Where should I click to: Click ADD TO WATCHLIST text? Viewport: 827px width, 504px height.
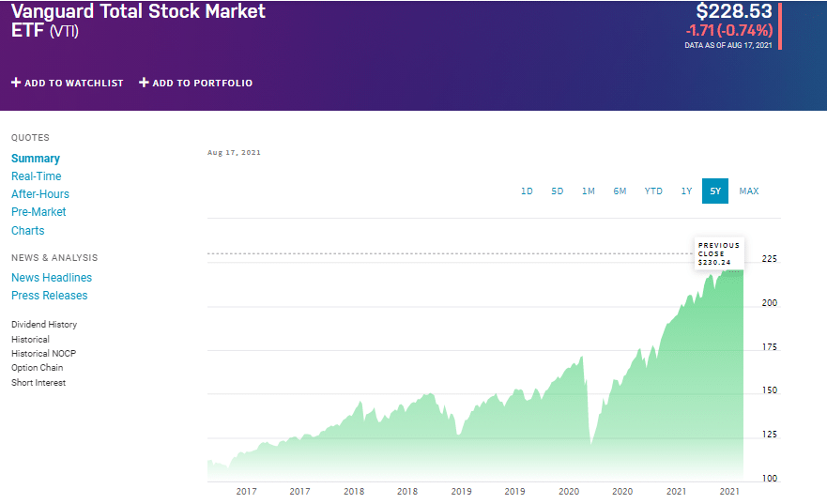[x=74, y=83]
